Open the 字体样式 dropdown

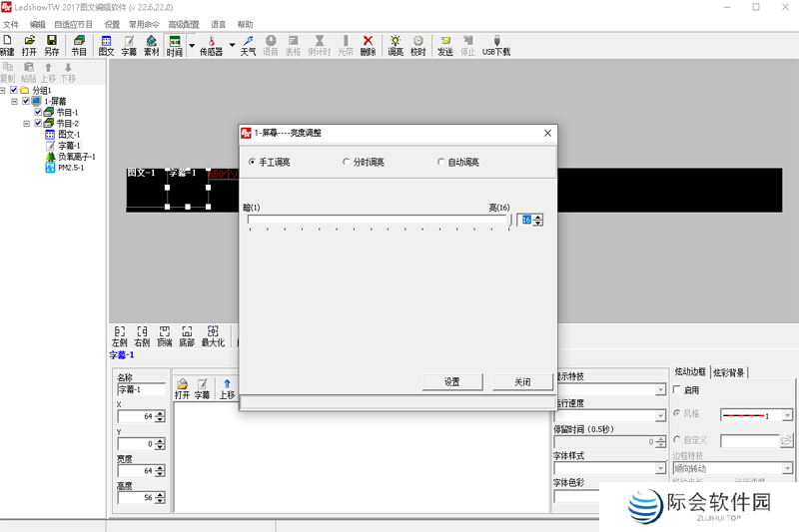[x=660, y=468]
